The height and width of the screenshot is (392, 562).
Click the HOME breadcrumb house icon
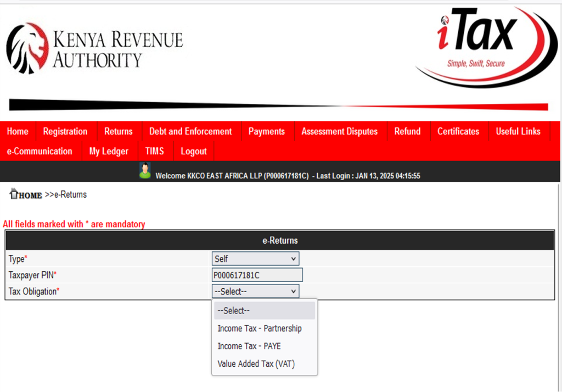pos(14,194)
